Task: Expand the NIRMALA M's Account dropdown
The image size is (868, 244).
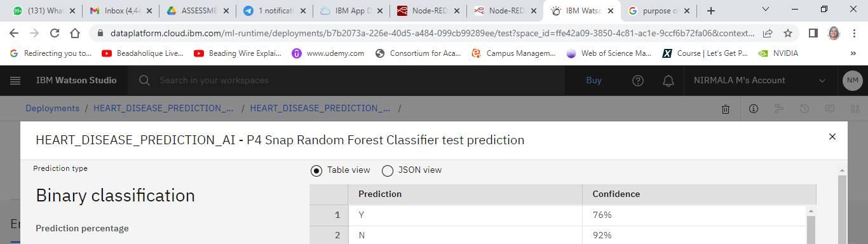Action: pos(759,81)
